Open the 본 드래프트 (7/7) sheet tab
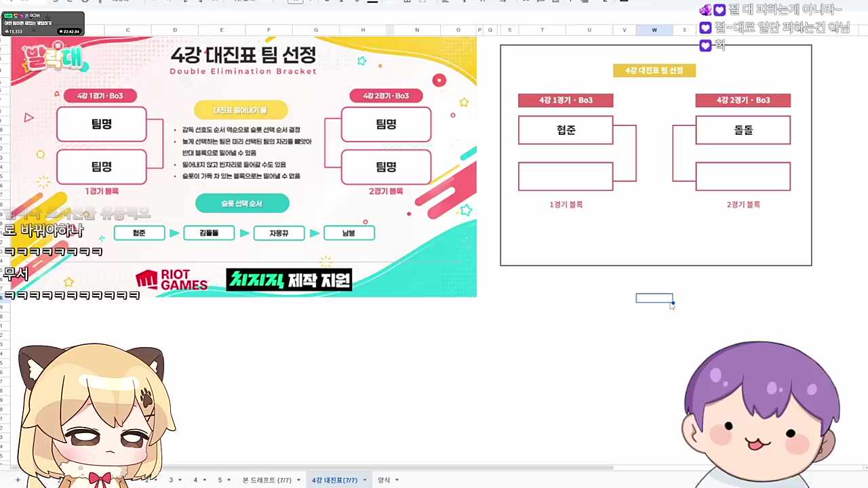868x488 pixels. [267, 480]
